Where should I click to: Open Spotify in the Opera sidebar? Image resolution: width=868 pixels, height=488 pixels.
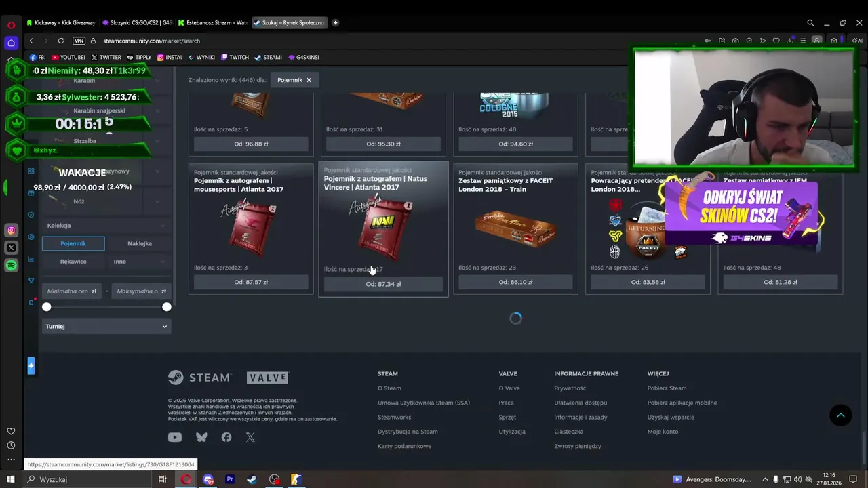(11, 266)
